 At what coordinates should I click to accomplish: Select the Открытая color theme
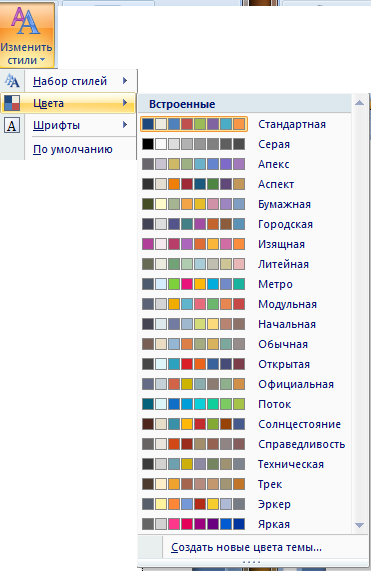(x=245, y=365)
